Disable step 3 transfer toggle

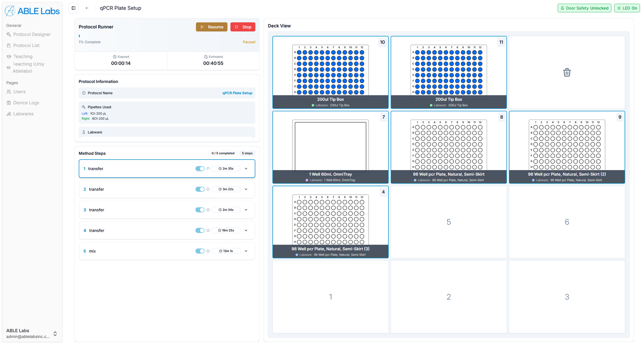pyautogui.click(x=200, y=210)
